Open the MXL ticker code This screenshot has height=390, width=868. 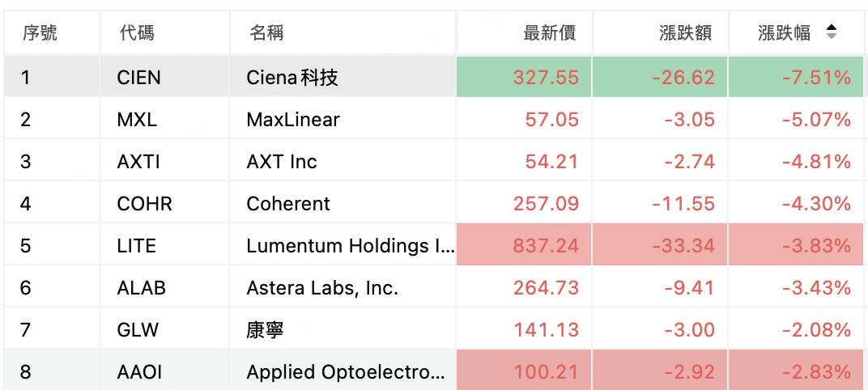tap(137, 120)
